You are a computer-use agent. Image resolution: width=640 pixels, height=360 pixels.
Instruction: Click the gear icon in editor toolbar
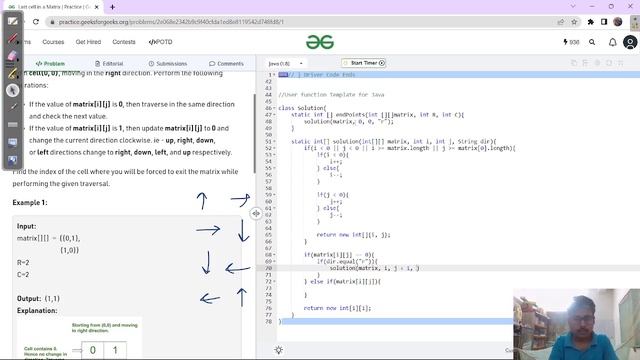click(x=597, y=63)
